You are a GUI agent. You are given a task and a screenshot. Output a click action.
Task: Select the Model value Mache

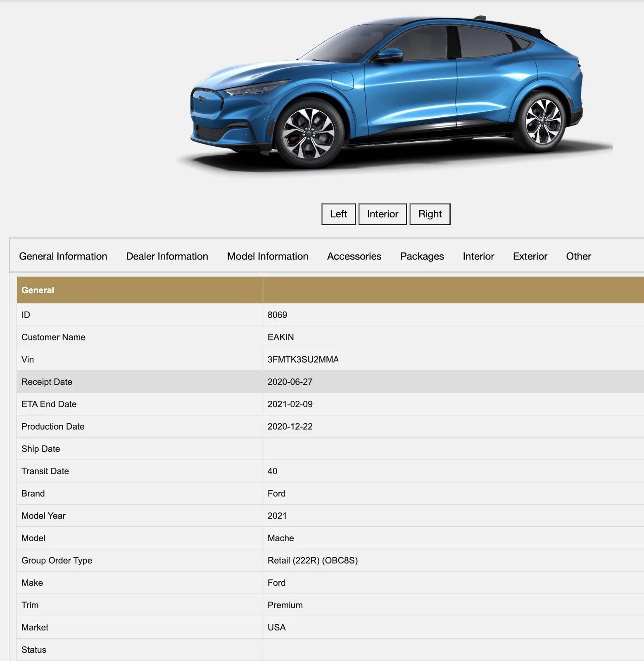(x=280, y=538)
